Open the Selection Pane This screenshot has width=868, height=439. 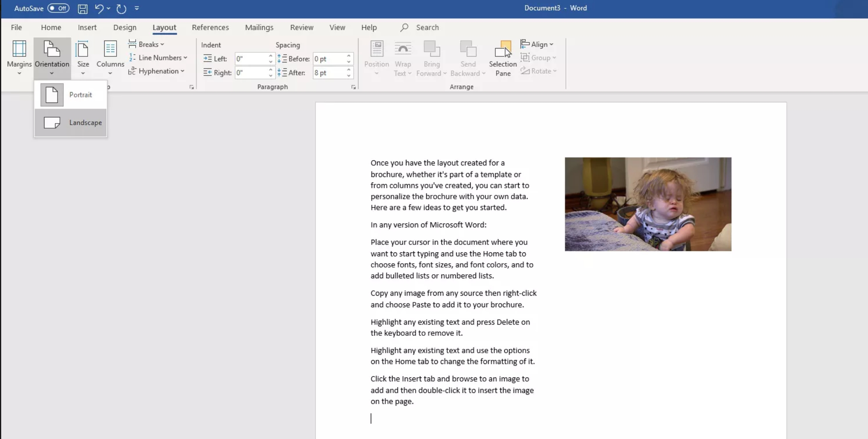503,58
